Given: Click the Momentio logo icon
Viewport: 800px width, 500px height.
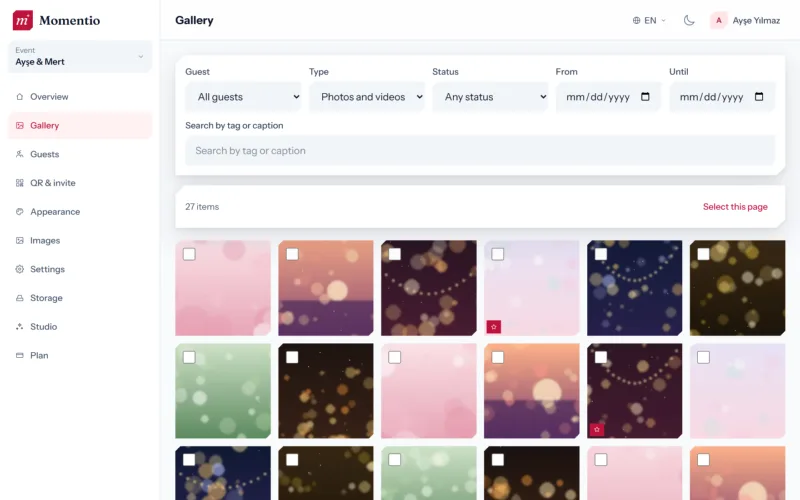Looking at the screenshot, I should pos(22,20).
